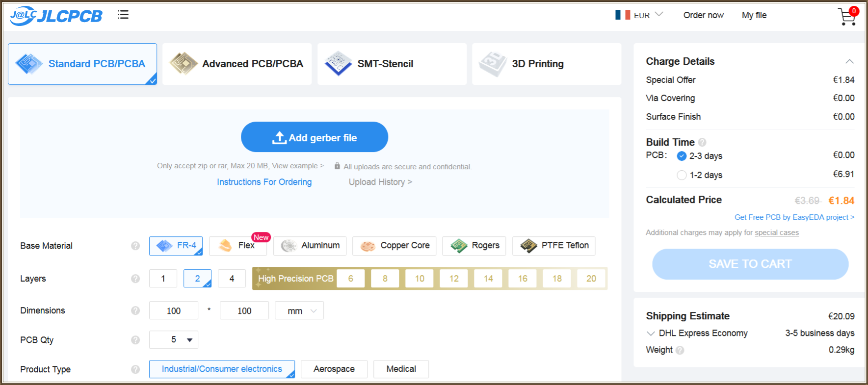Click help icon next to Layers

click(135, 279)
